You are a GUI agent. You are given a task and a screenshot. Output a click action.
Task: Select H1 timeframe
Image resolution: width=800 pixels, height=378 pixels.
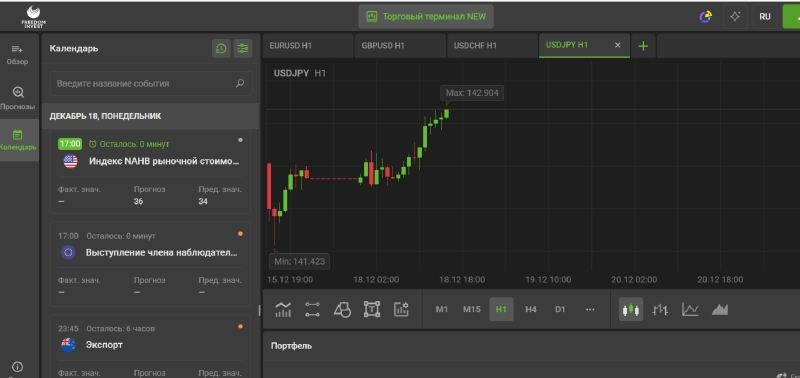(x=501, y=309)
